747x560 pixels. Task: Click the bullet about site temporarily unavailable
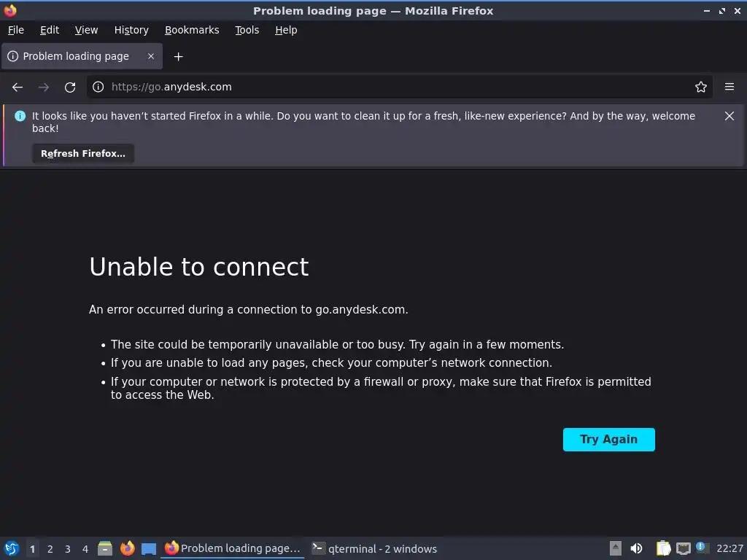(337, 344)
